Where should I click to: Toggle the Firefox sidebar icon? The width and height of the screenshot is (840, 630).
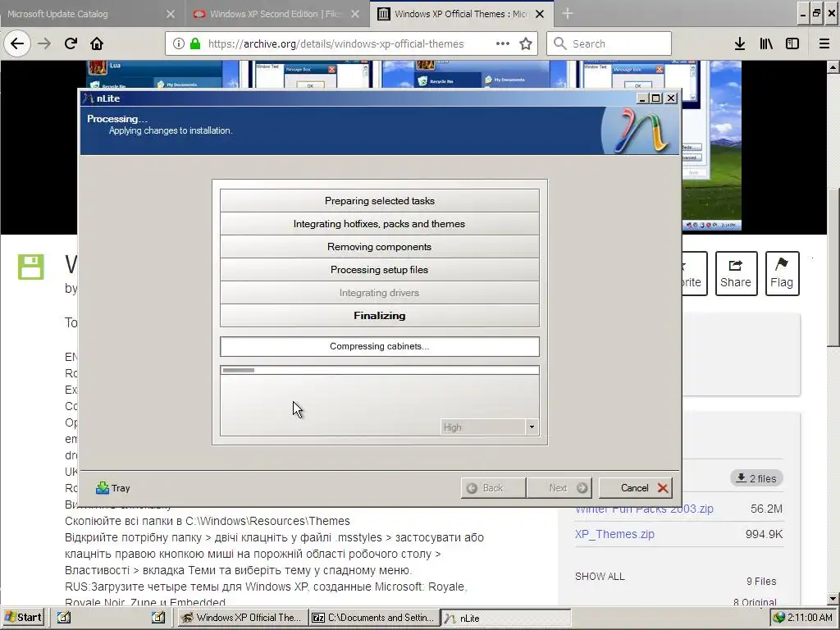(x=792, y=43)
